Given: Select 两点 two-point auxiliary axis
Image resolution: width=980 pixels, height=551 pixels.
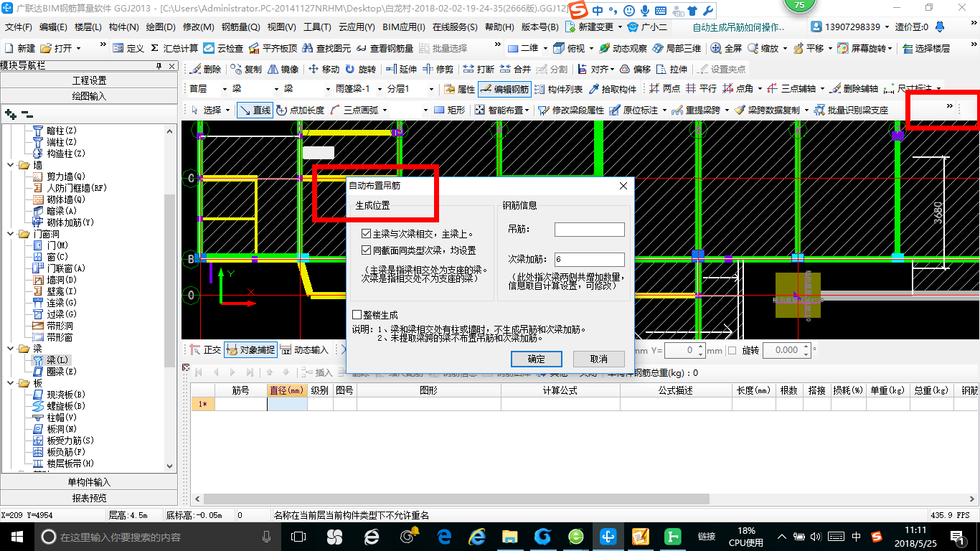Looking at the screenshot, I should 664,89.
